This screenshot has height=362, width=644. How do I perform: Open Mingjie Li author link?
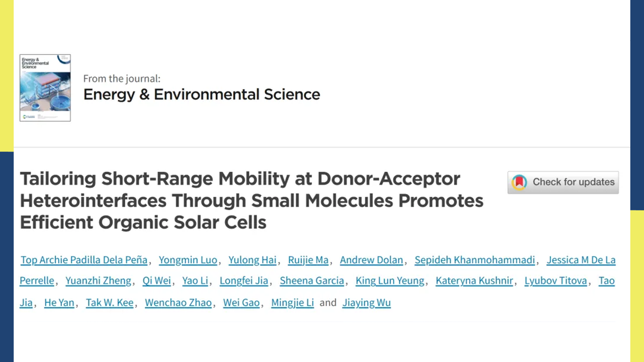[292, 302]
